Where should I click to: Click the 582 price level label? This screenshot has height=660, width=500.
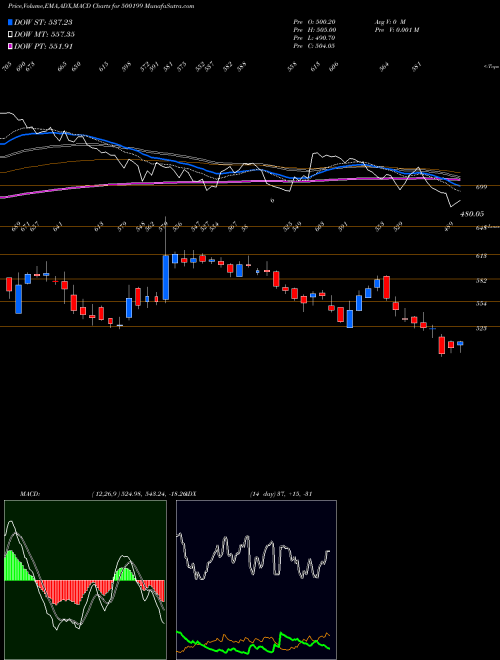click(481, 280)
